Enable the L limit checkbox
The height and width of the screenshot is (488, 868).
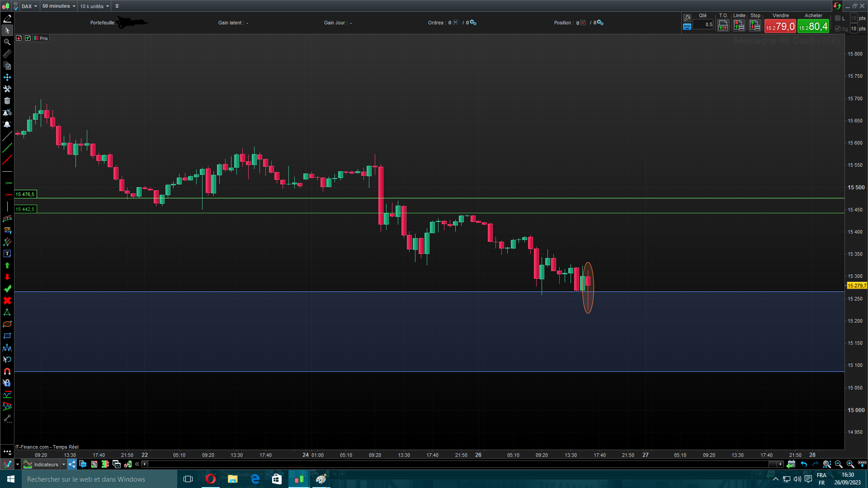pos(838,18)
